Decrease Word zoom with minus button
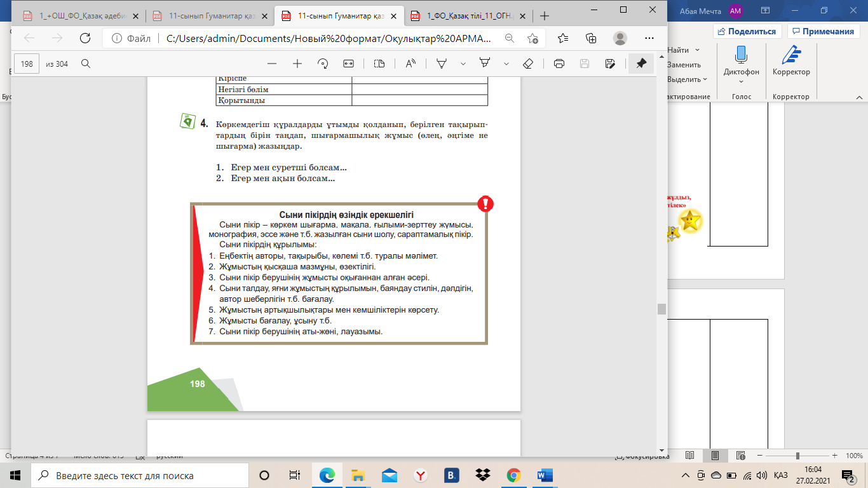868x488 pixels. coord(760,456)
